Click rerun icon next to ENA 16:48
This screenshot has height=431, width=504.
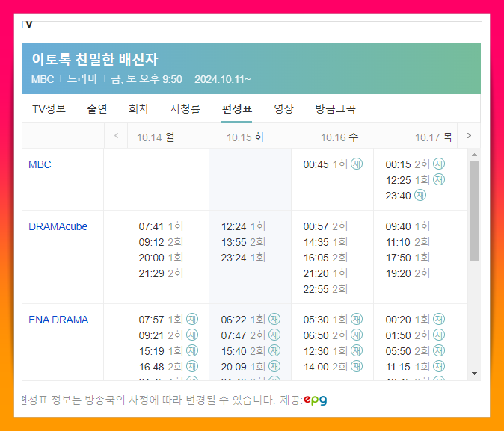[192, 366]
